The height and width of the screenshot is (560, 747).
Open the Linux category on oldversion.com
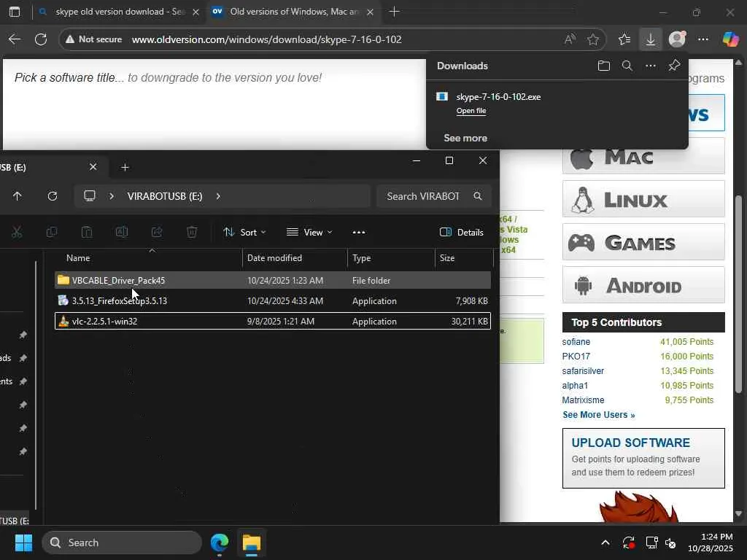click(643, 199)
